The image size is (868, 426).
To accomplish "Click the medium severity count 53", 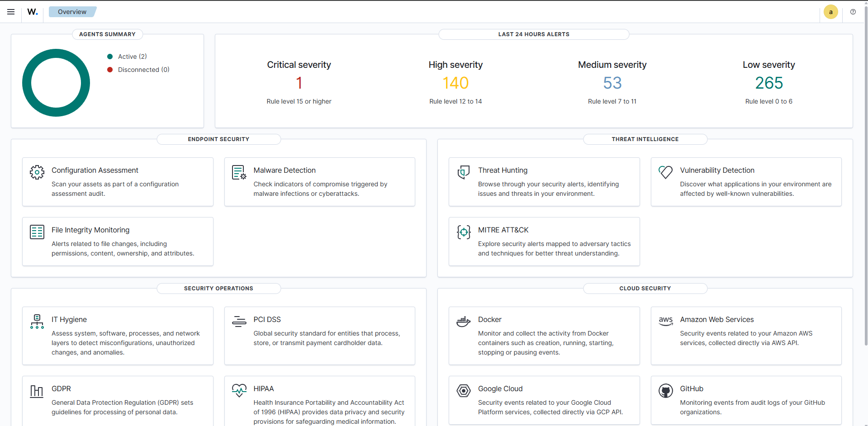I will click(x=612, y=83).
